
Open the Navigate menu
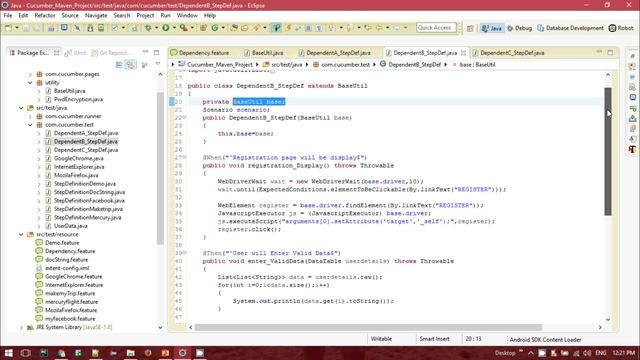coord(96,16)
